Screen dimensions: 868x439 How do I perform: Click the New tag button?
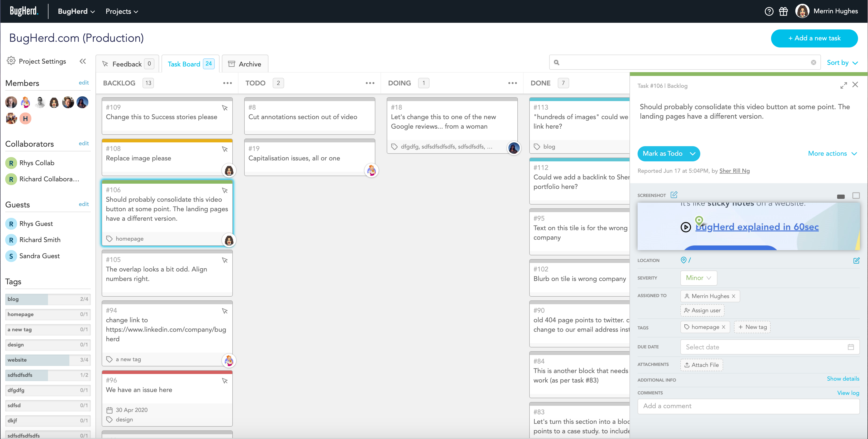click(x=752, y=327)
